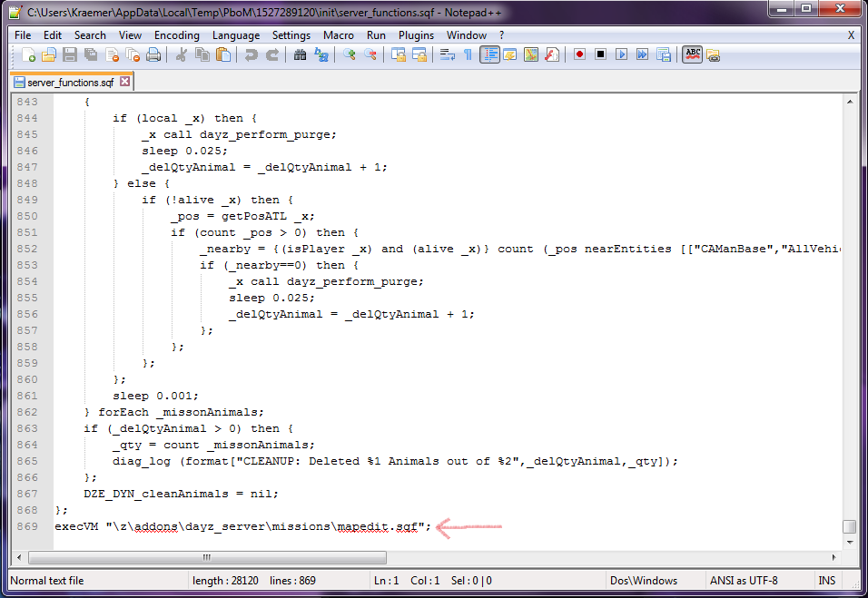
Task: Zoom in on the text
Action: 349,54
